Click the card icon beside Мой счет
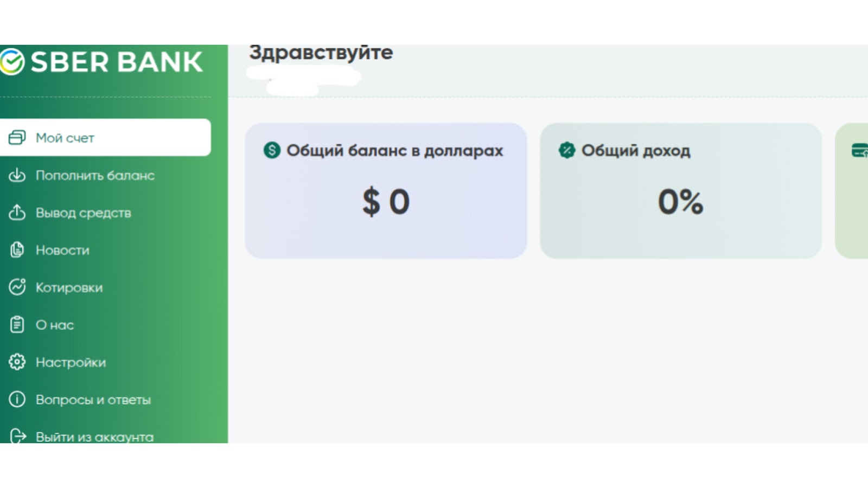This screenshot has height=488, width=868. pyautogui.click(x=17, y=138)
